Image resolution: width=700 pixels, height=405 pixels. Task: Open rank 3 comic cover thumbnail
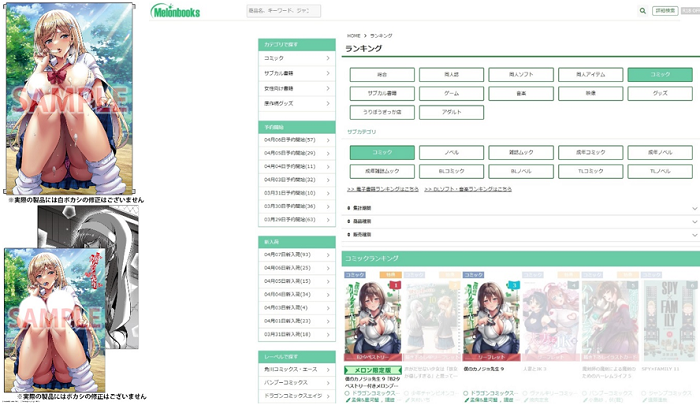tap(492, 320)
